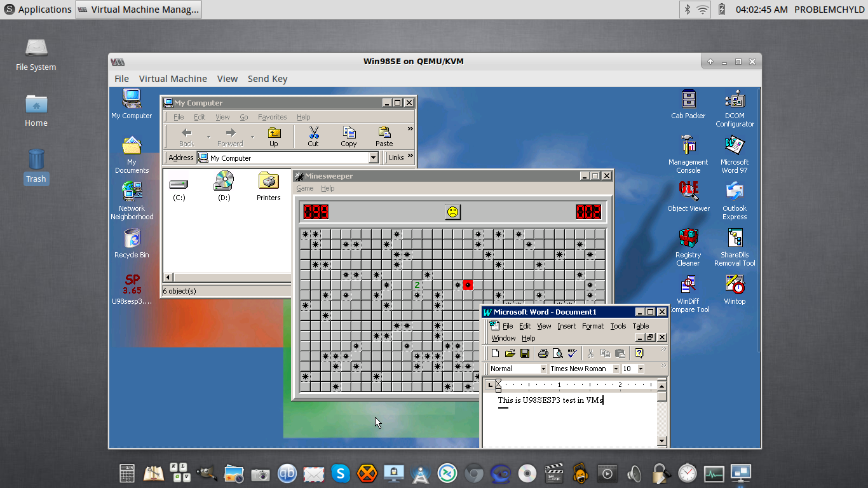
Task: Click the New document icon in Word
Action: coord(495,353)
